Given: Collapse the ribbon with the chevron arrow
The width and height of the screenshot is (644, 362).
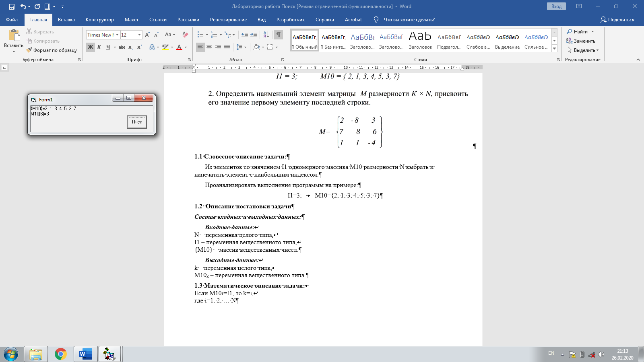Looking at the screenshot, I should [638, 60].
